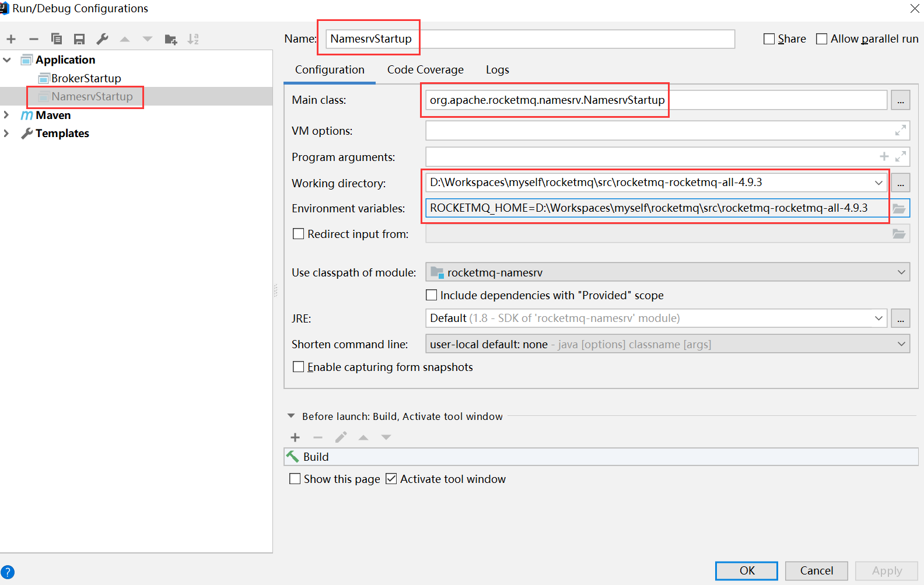
Task: Enable the Share checkbox
Action: (769, 39)
